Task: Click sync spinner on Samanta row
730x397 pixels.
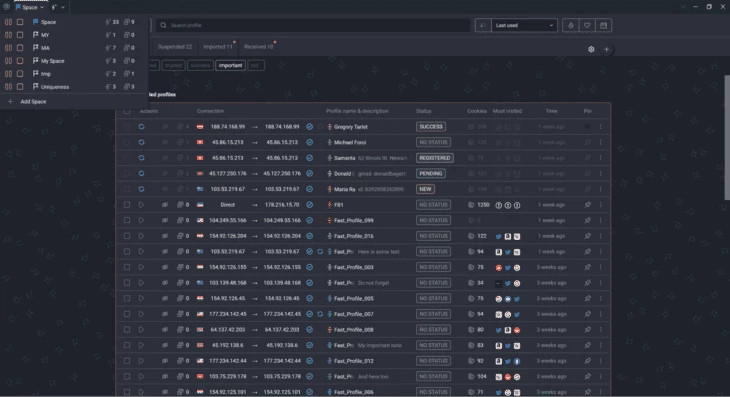Action: pyautogui.click(x=141, y=158)
